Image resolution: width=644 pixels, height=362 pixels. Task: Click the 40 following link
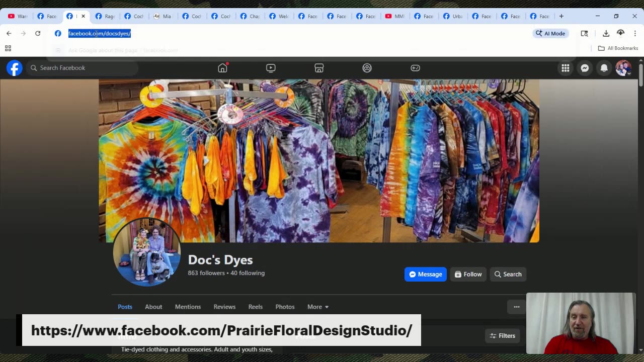click(x=248, y=273)
